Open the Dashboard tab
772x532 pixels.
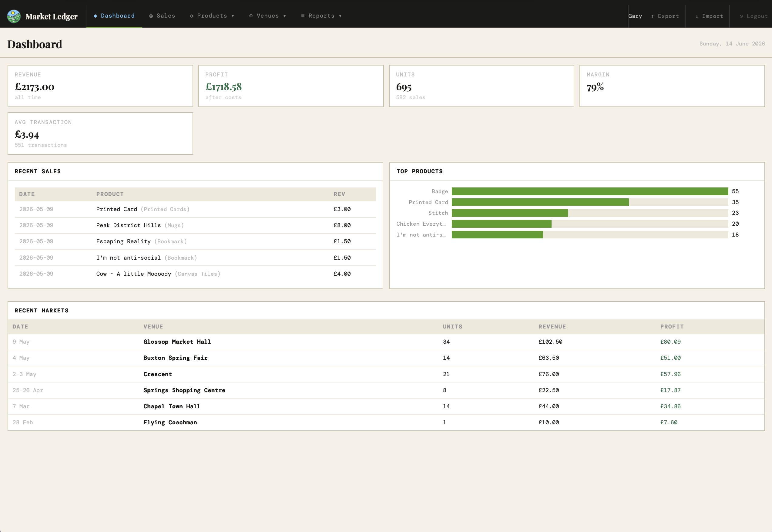click(x=114, y=16)
